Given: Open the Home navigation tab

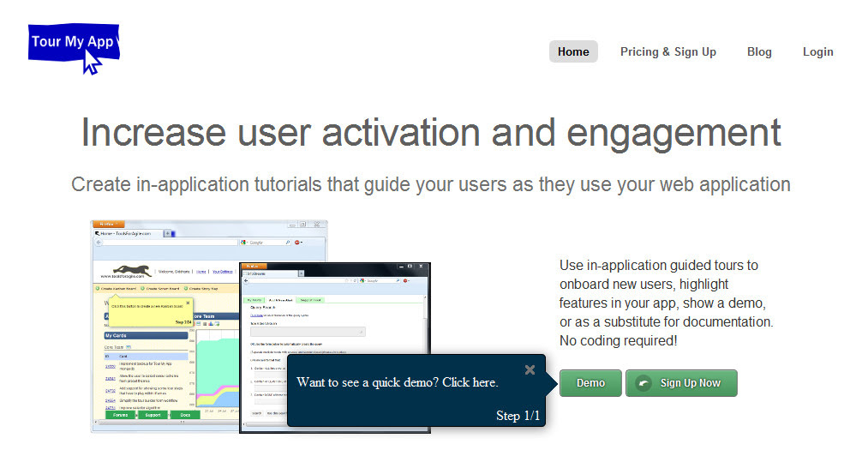Looking at the screenshot, I should click(573, 51).
